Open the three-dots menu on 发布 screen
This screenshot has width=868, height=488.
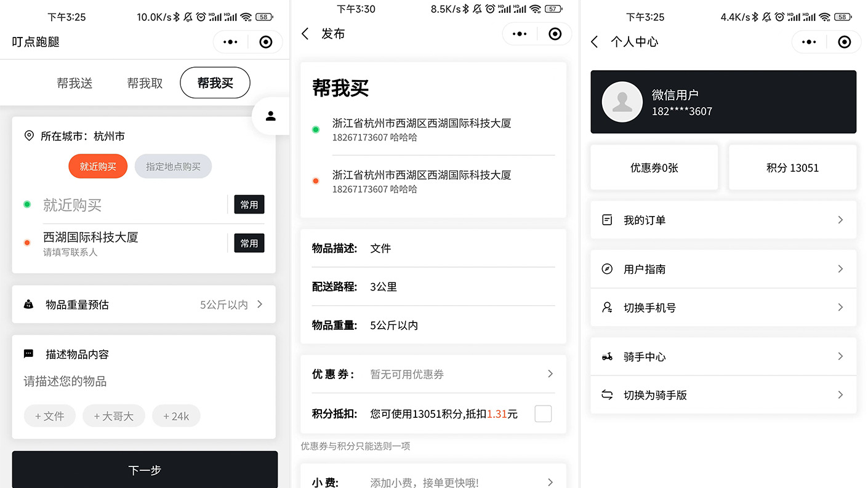point(520,34)
